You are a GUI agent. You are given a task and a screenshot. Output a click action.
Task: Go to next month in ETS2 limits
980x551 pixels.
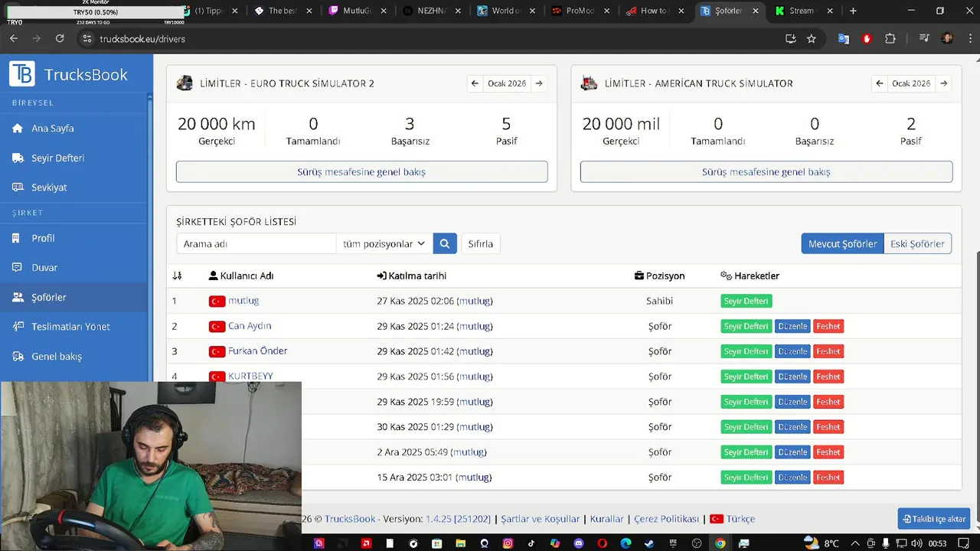pyautogui.click(x=539, y=83)
